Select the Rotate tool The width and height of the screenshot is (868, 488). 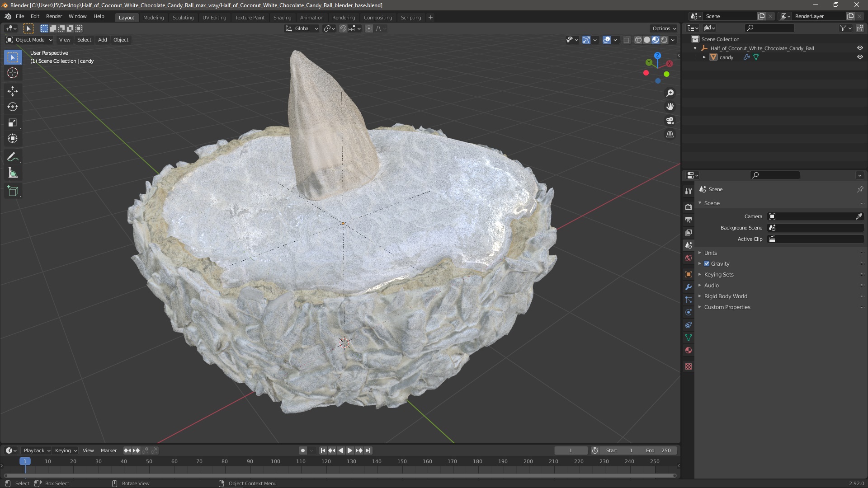pyautogui.click(x=13, y=107)
